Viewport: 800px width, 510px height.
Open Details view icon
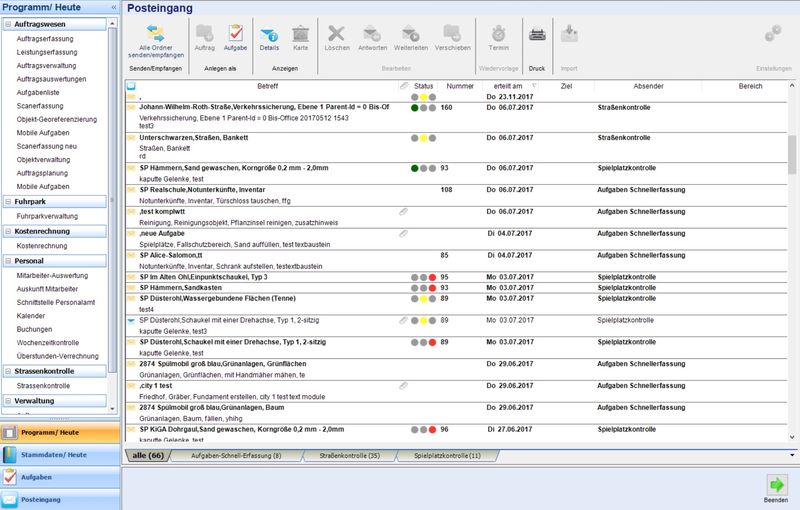tap(269, 34)
